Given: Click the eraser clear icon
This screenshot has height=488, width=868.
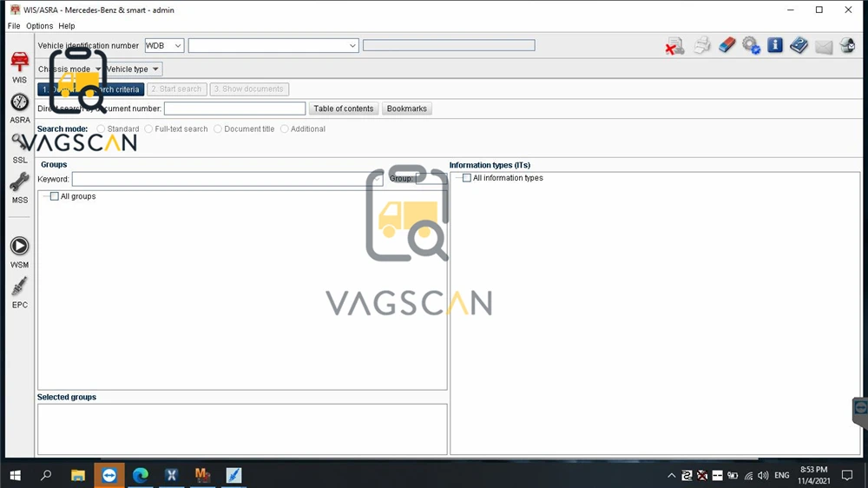Looking at the screenshot, I should coord(727,45).
